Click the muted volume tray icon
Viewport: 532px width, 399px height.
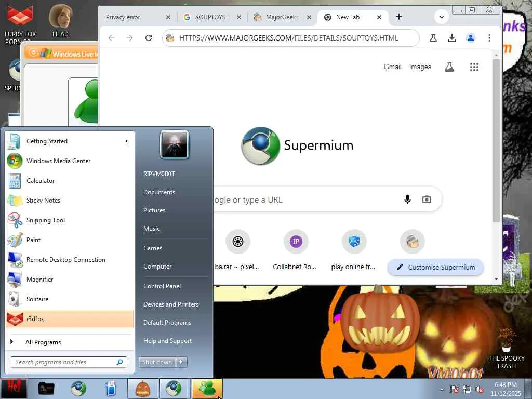tap(480, 389)
